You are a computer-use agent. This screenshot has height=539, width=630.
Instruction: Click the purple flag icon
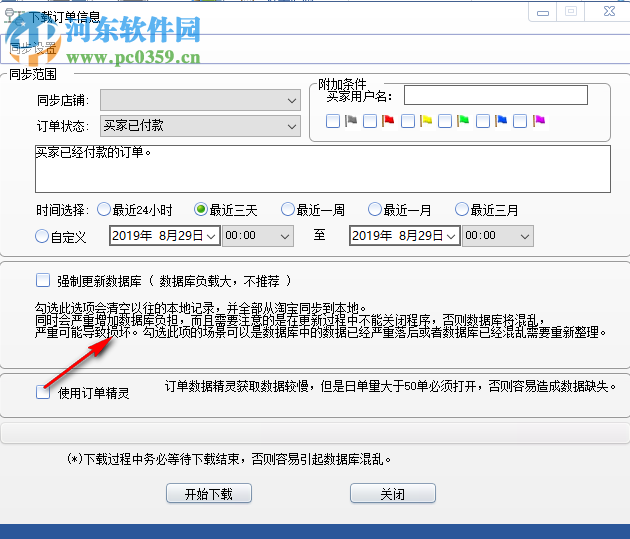tap(539, 120)
